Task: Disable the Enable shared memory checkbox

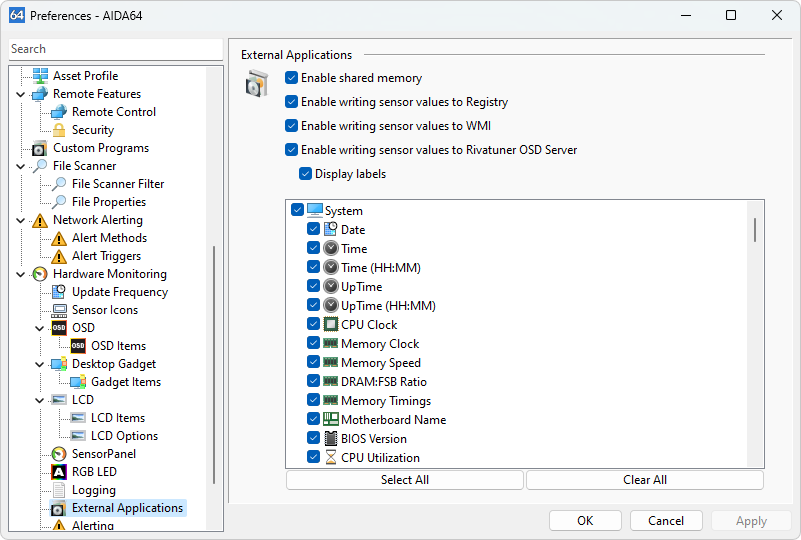Action: 292,78
